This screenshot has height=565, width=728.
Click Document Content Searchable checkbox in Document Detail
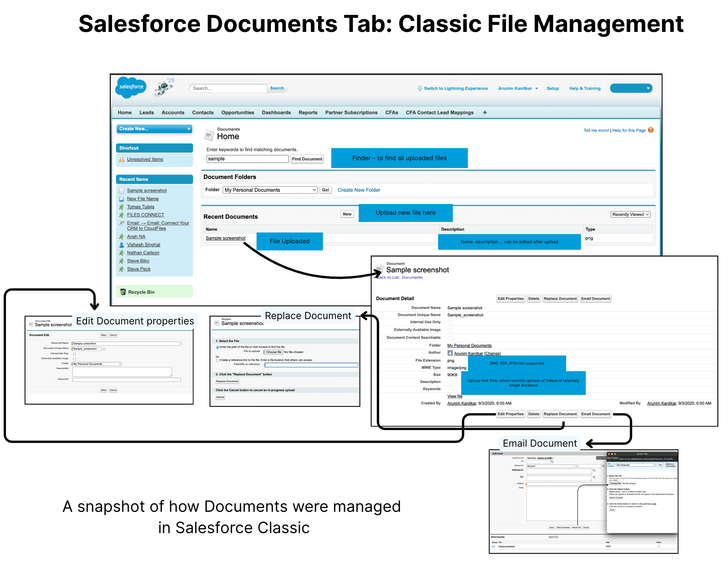coord(451,338)
